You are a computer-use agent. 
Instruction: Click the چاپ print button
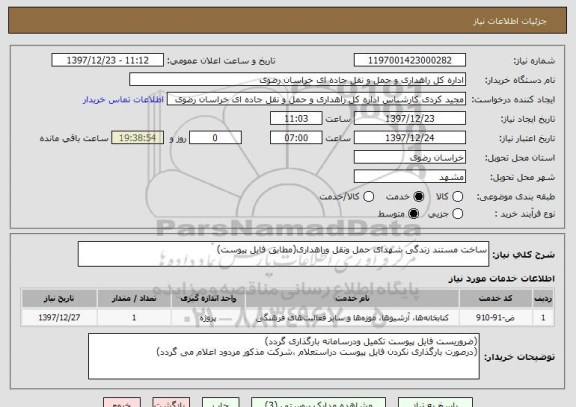pyautogui.click(x=220, y=403)
